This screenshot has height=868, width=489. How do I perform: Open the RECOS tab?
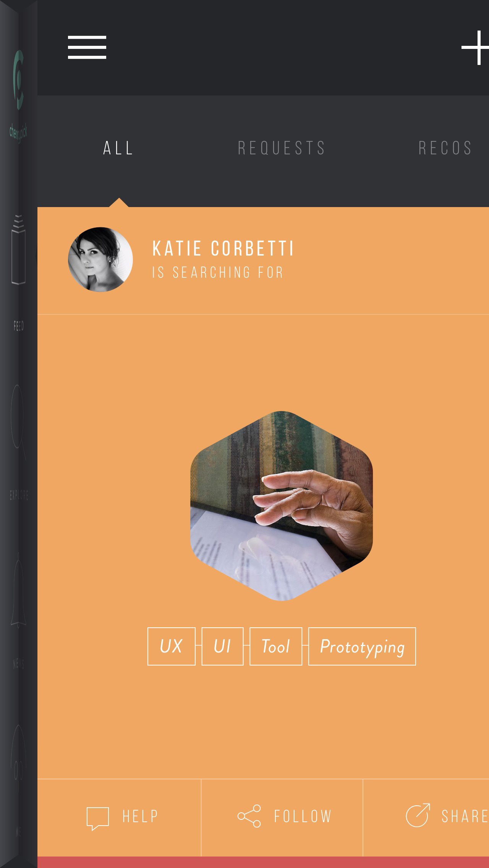445,148
